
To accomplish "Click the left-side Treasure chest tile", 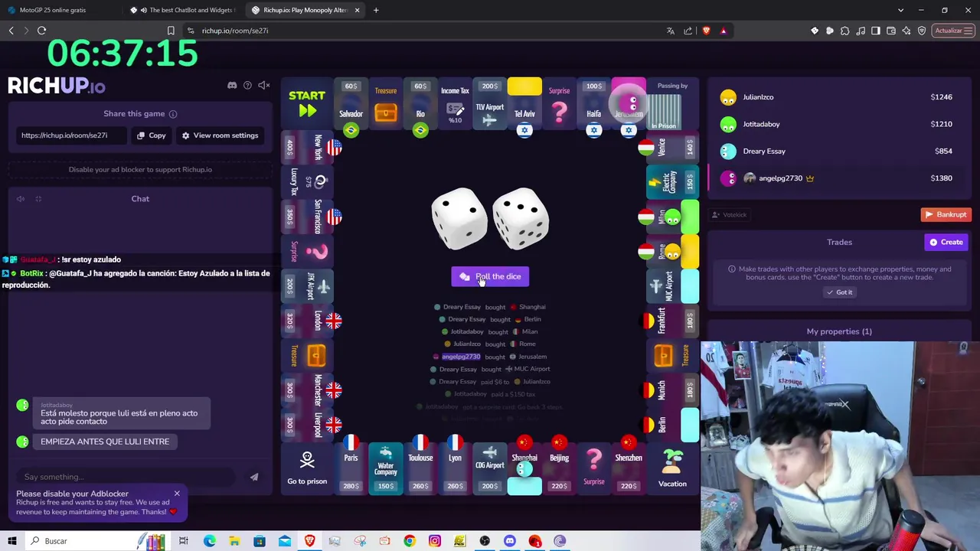I will point(308,355).
